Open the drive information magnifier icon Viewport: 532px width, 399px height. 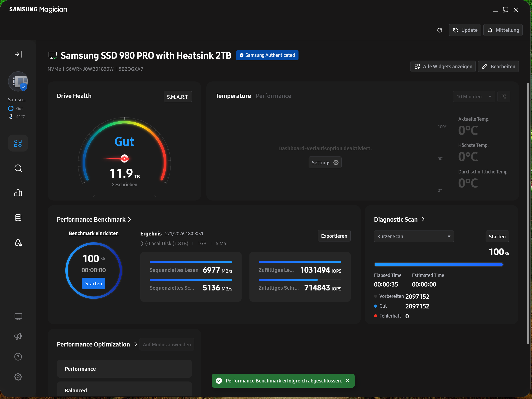[x=18, y=168]
